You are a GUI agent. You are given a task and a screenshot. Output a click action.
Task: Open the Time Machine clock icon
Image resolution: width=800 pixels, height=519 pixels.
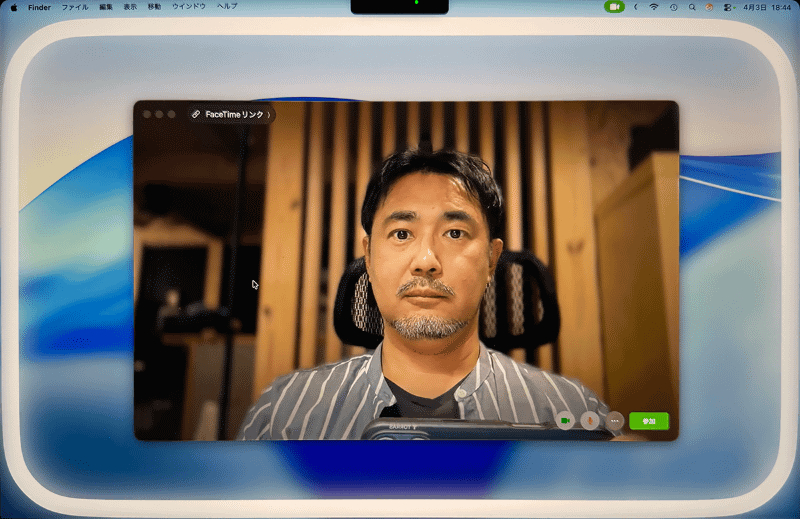click(673, 7)
